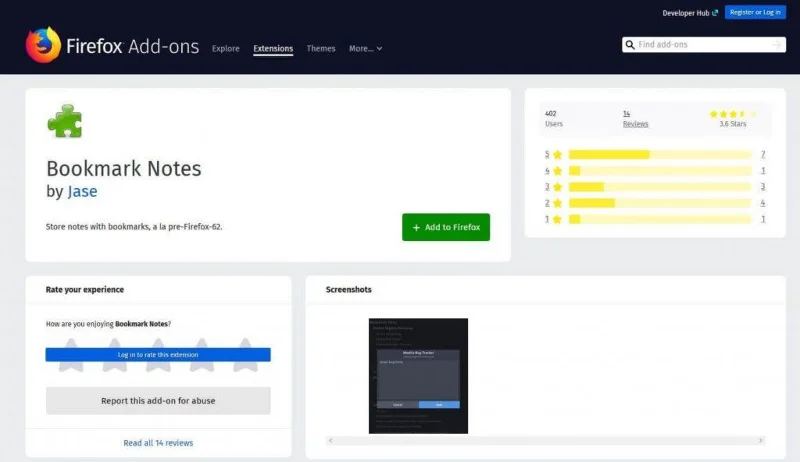Report this add-on for abuse
Screen dimensions: 800x462
click(158, 401)
